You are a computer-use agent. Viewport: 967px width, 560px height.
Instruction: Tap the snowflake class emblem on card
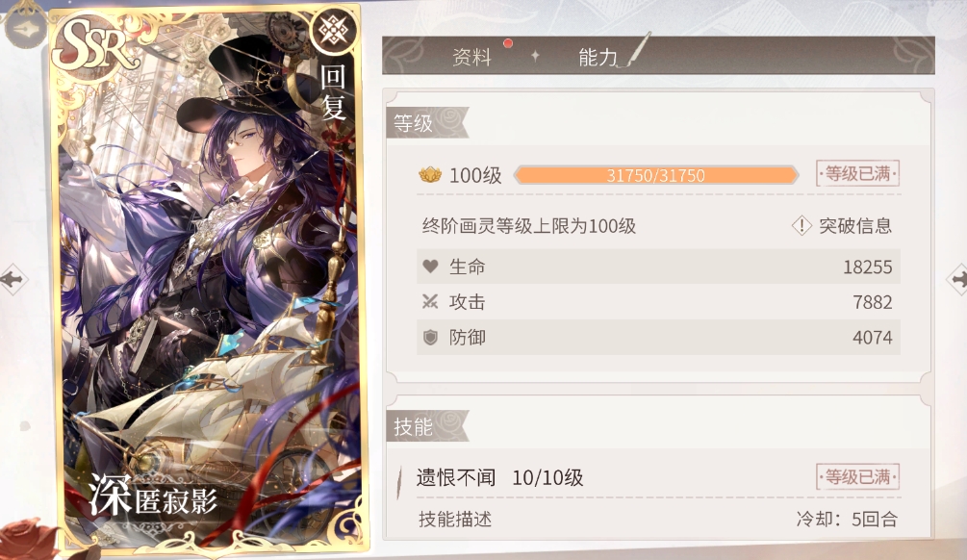pos(333,30)
